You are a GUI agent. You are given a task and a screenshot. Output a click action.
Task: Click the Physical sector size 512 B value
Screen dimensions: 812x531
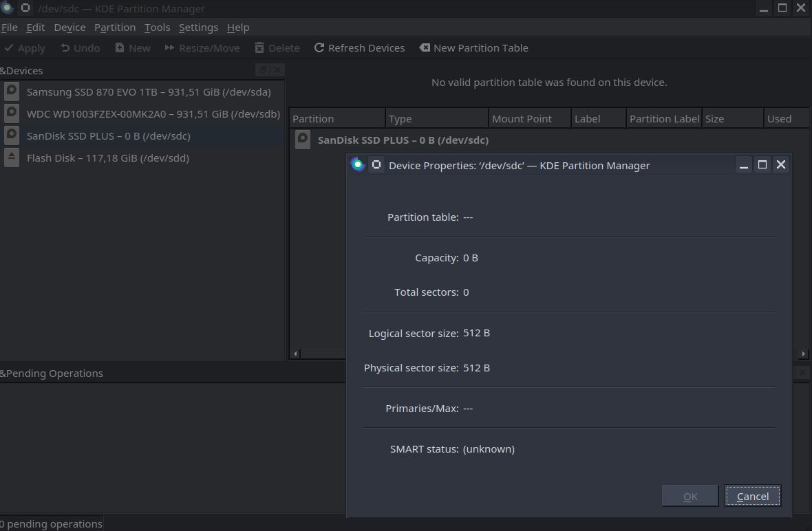[x=476, y=368]
